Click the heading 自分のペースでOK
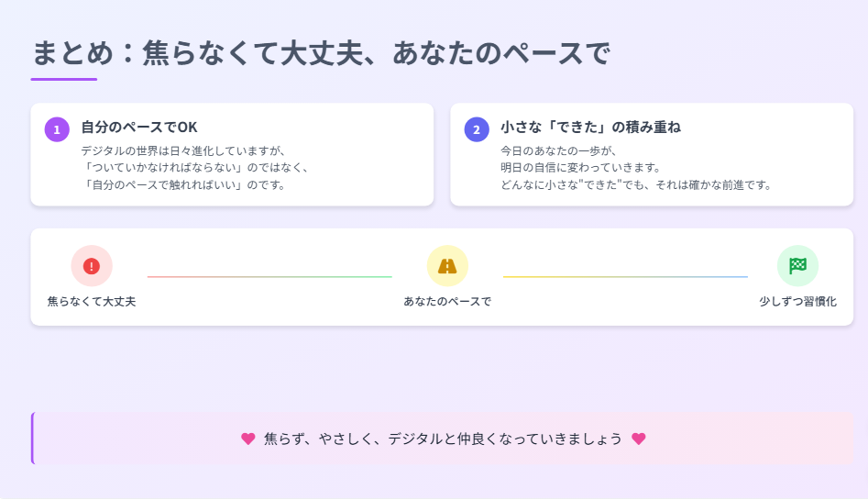Viewport: 868px width, 500px height. click(x=139, y=127)
